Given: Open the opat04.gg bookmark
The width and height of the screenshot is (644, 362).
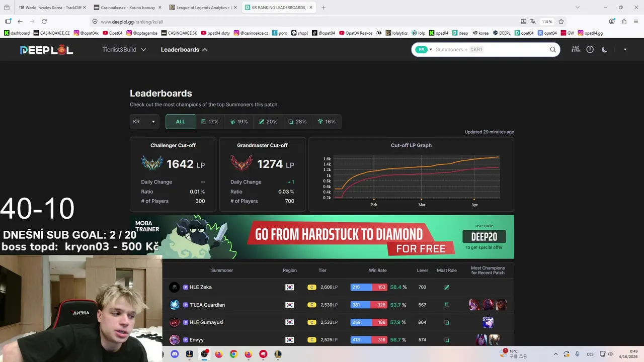Looking at the screenshot, I should 590,33.
